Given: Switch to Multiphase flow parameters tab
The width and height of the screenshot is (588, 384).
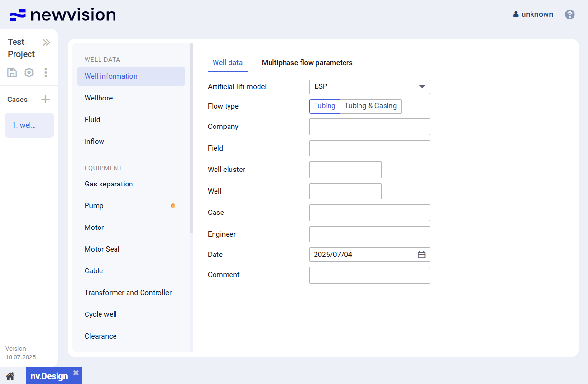Looking at the screenshot, I should point(307,63).
